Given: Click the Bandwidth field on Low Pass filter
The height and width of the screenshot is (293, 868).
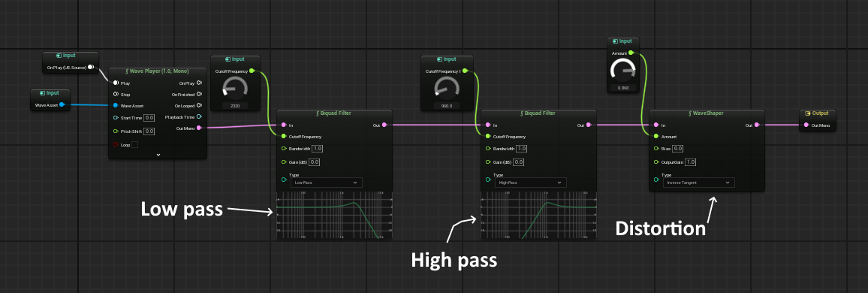Looking at the screenshot, I should click(x=317, y=149).
